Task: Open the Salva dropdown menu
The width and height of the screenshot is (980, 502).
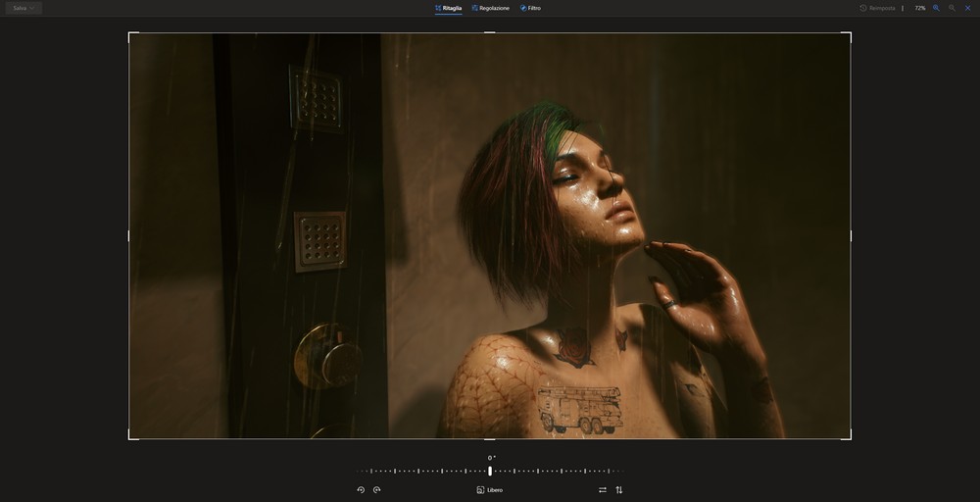Action: [x=24, y=8]
